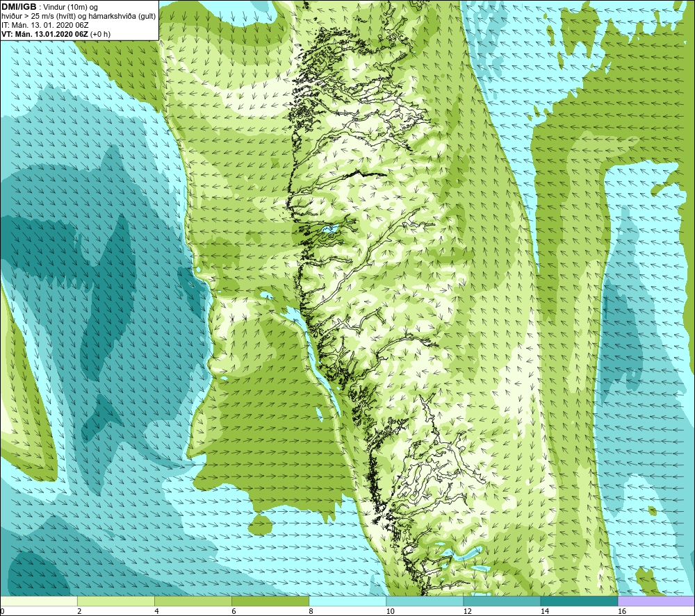Click the legend tick label '6'

click(x=234, y=611)
